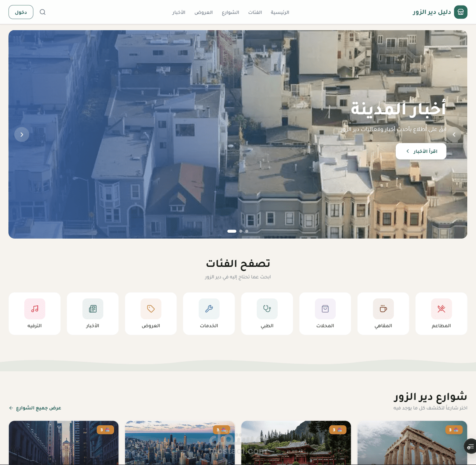Click count badge on red pagoda card
The image size is (476, 465).
point(338,430)
